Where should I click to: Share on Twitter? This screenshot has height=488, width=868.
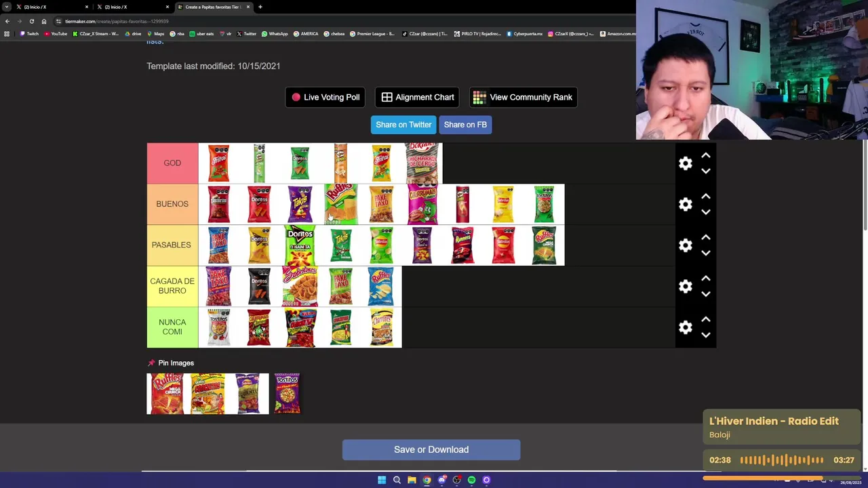click(x=403, y=125)
